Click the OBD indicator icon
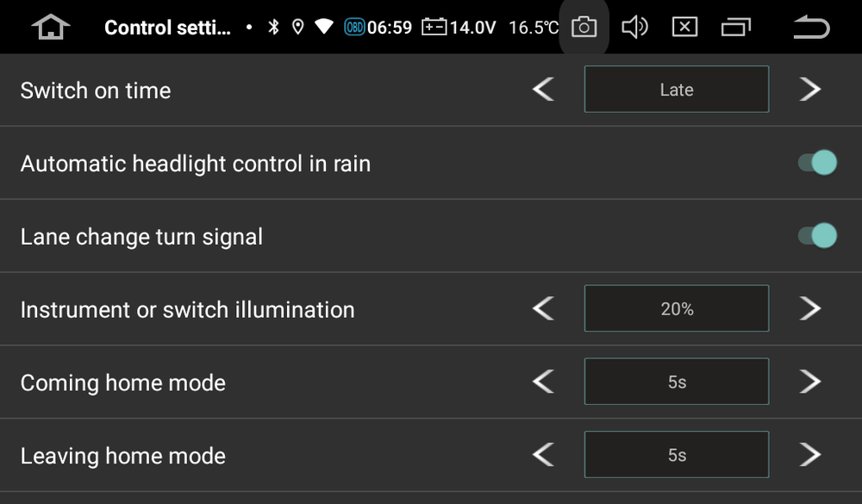The image size is (862, 504). coord(355,26)
